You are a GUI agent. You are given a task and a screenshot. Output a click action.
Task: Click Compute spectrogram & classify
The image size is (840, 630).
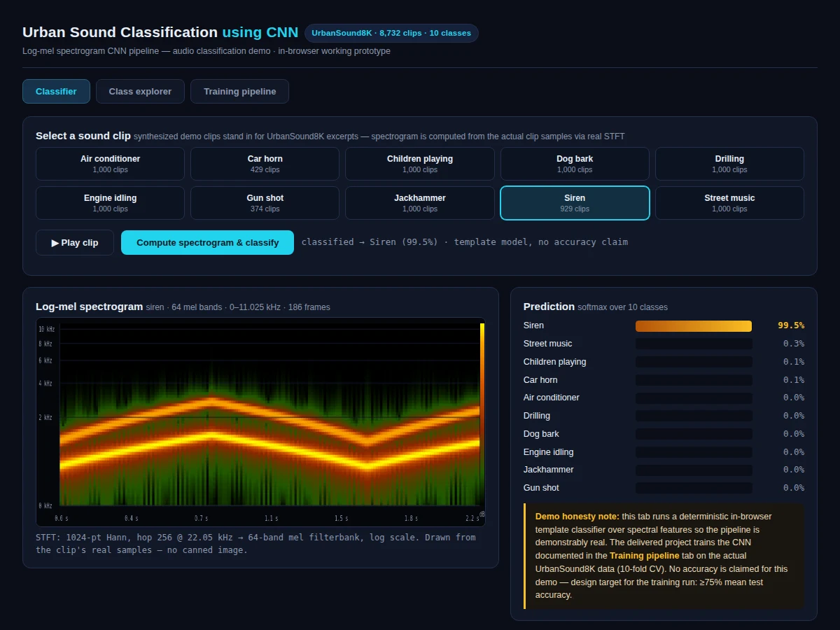tap(207, 243)
